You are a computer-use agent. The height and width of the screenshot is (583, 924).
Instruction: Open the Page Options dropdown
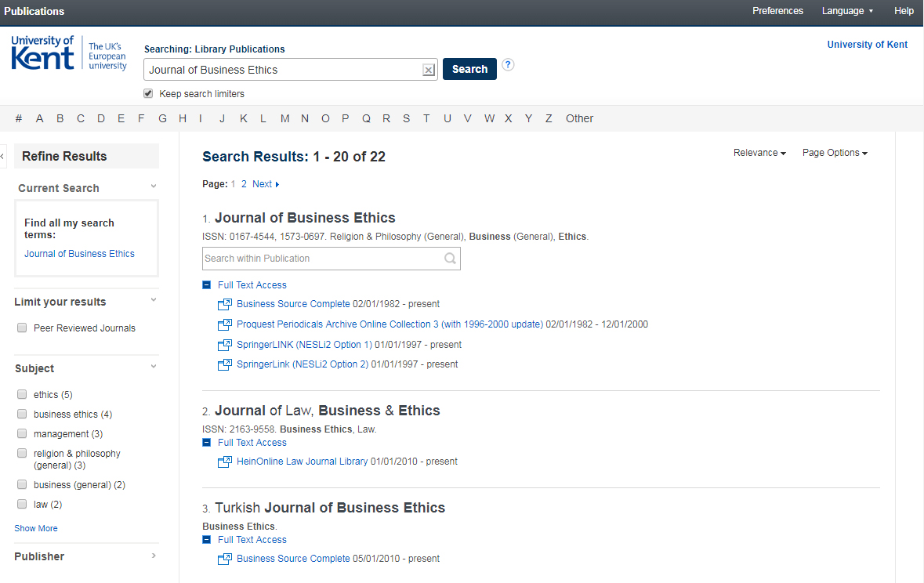(x=834, y=153)
